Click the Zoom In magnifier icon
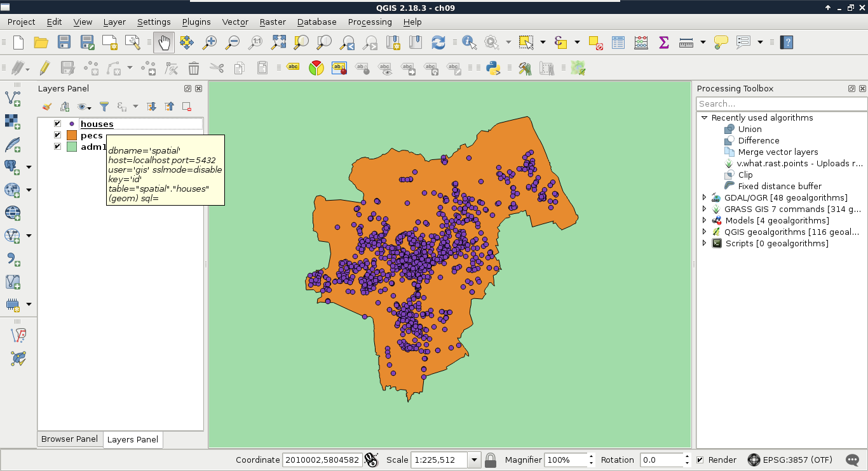Image resolution: width=868 pixels, height=471 pixels. [209, 43]
